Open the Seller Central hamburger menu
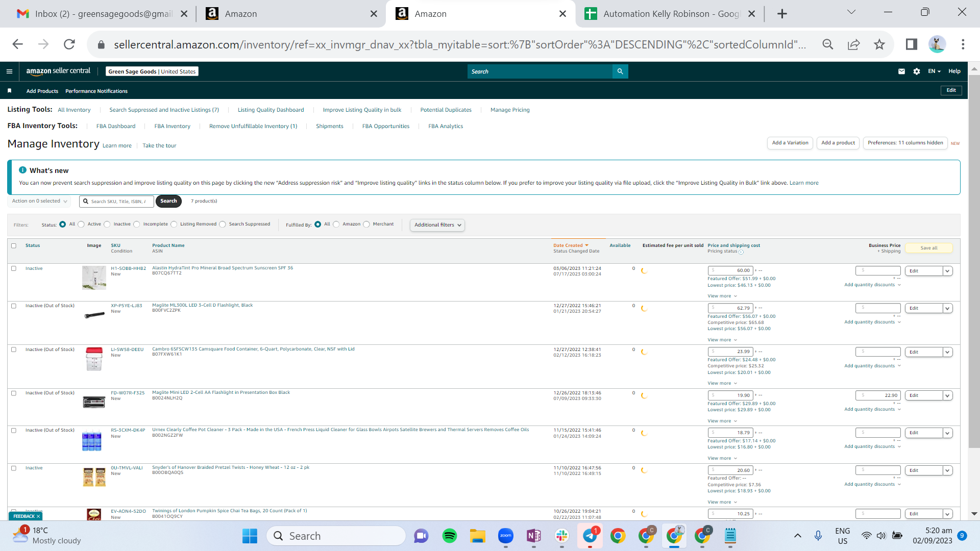The image size is (980, 551). pyautogui.click(x=9, y=71)
